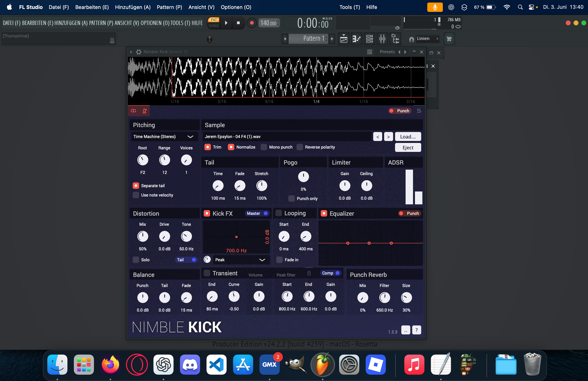Click the Distortion Mix knob
The image size is (588, 381).
pyautogui.click(x=143, y=237)
